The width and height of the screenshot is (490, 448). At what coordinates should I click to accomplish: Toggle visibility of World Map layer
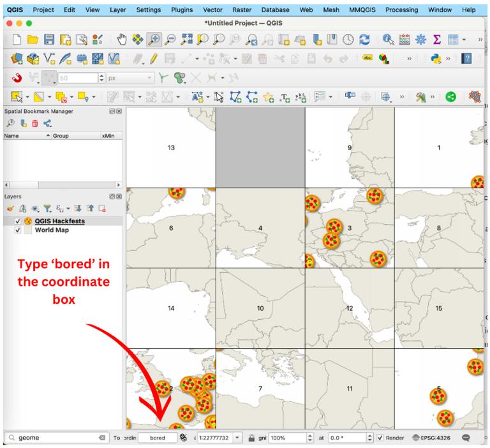coord(17,230)
